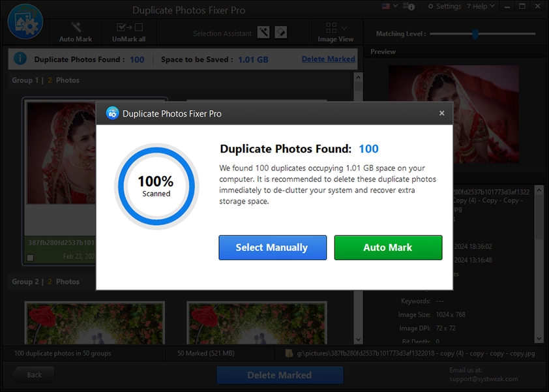Click the Delete Marked button at the bottom
This screenshot has height=392, width=549.
(280, 375)
